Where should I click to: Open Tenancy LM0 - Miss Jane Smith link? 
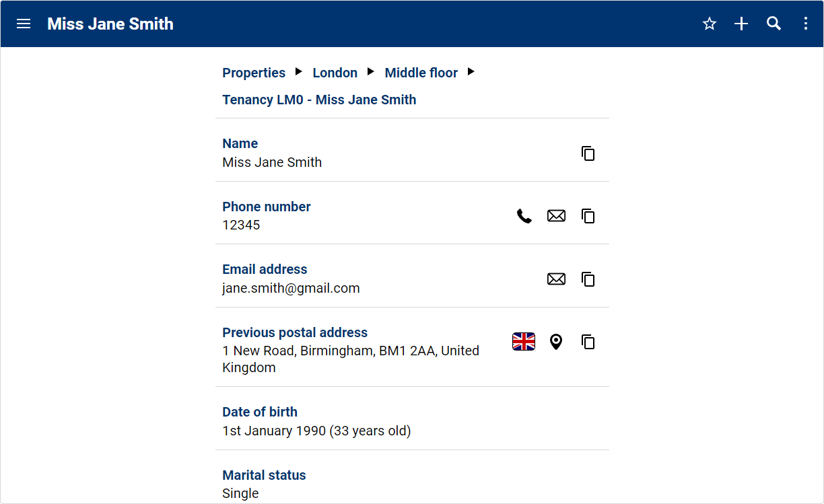coord(319,100)
